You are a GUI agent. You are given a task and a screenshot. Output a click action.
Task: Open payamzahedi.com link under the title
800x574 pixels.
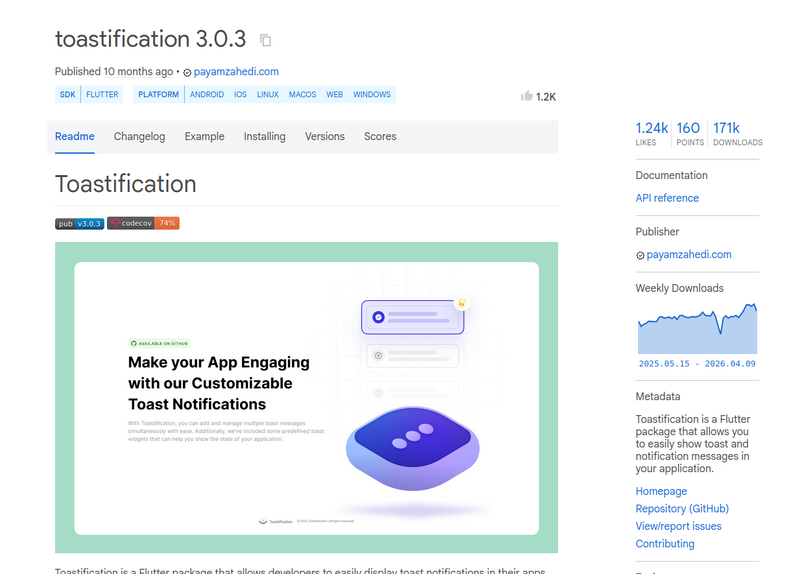click(236, 71)
